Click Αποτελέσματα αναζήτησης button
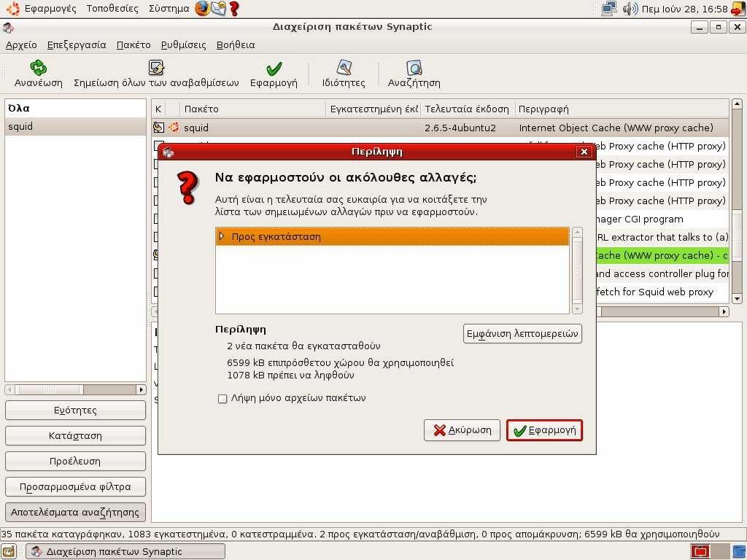747x560 pixels. [75, 513]
